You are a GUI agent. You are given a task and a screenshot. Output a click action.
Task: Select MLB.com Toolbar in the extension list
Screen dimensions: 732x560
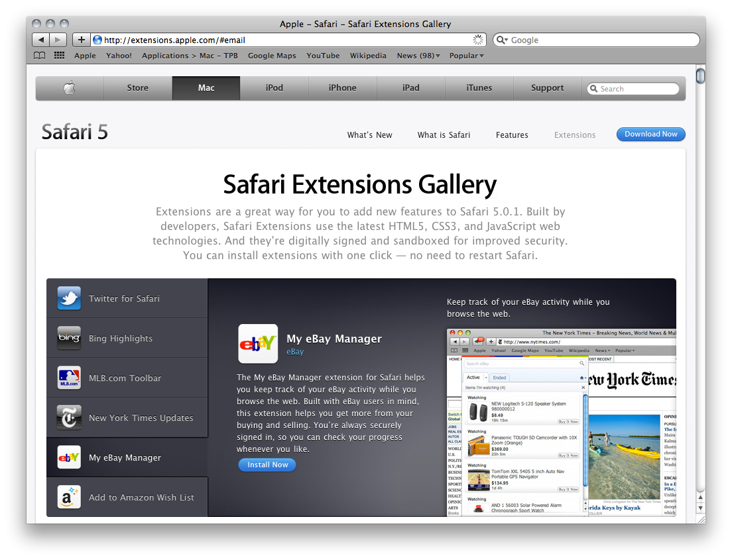(127, 378)
